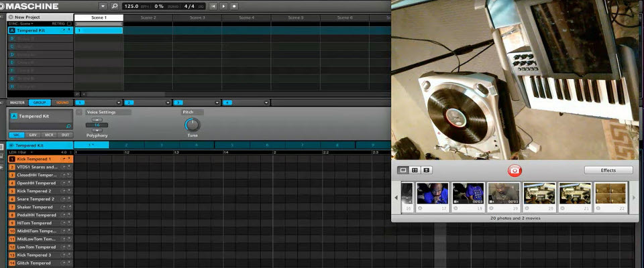Select VTDS1 Snares sound slot

click(40, 167)
